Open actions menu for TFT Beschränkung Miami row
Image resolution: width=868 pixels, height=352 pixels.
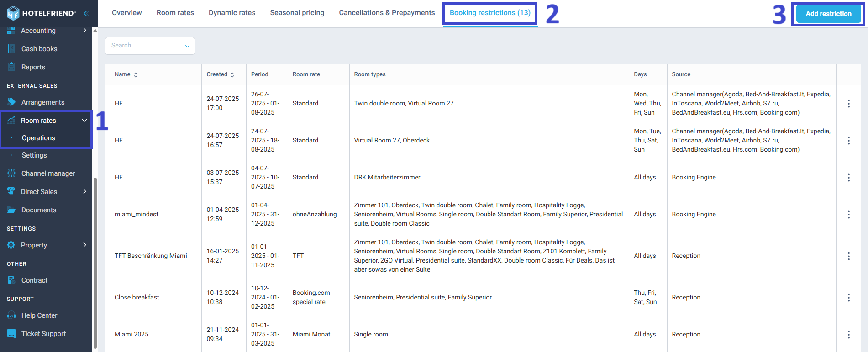point(849,256)
